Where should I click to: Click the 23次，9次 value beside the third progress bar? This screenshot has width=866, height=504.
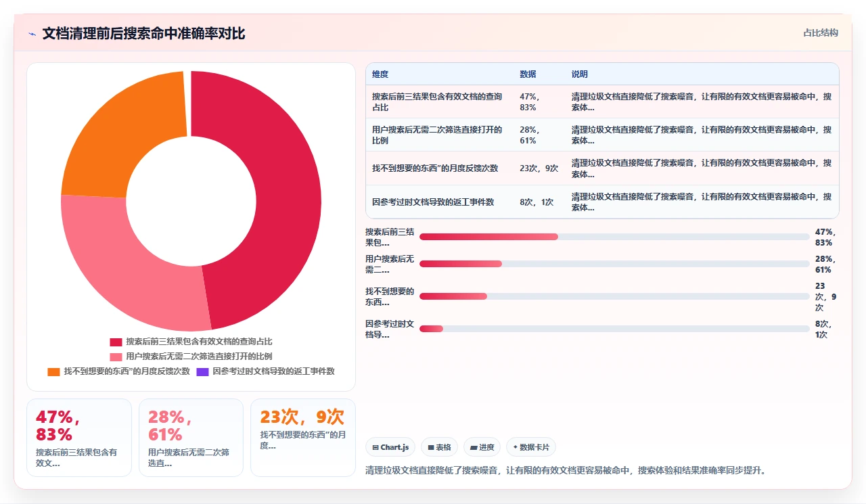click(x=825, y=296)
